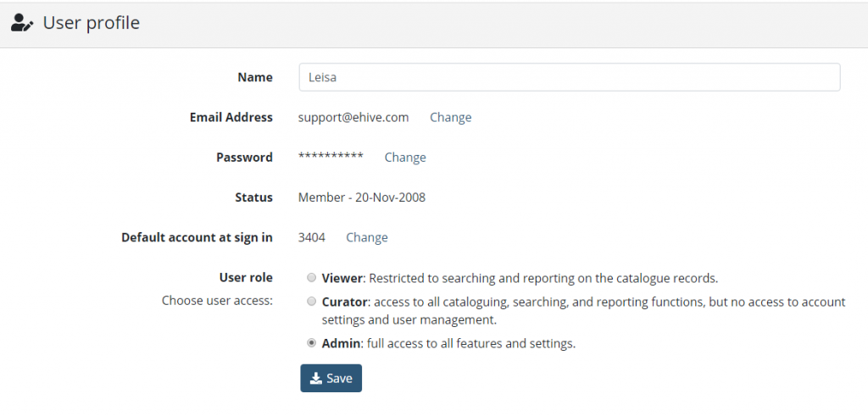This screenshot has height=416, width=868.
Task: Click the Admin role description label
Action: pyautogui.click(x=448, y=343)
